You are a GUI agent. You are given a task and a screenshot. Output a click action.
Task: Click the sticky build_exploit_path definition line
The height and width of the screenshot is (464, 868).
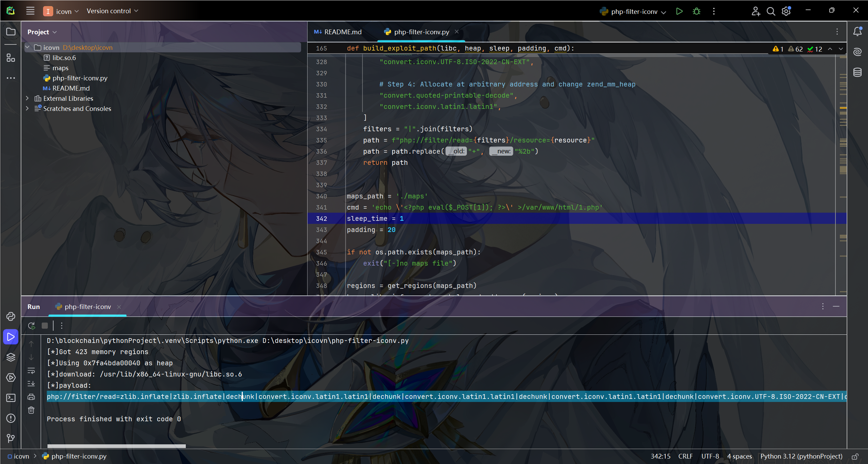[x=460, y=49]
